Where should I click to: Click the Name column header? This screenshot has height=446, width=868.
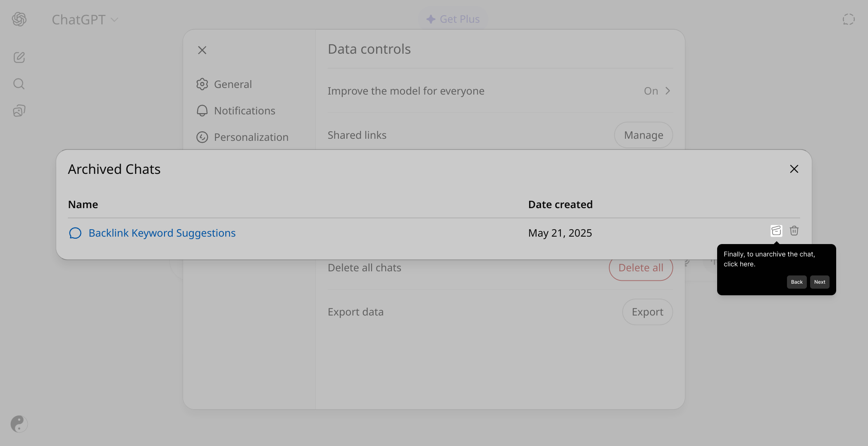coord(83,204)
